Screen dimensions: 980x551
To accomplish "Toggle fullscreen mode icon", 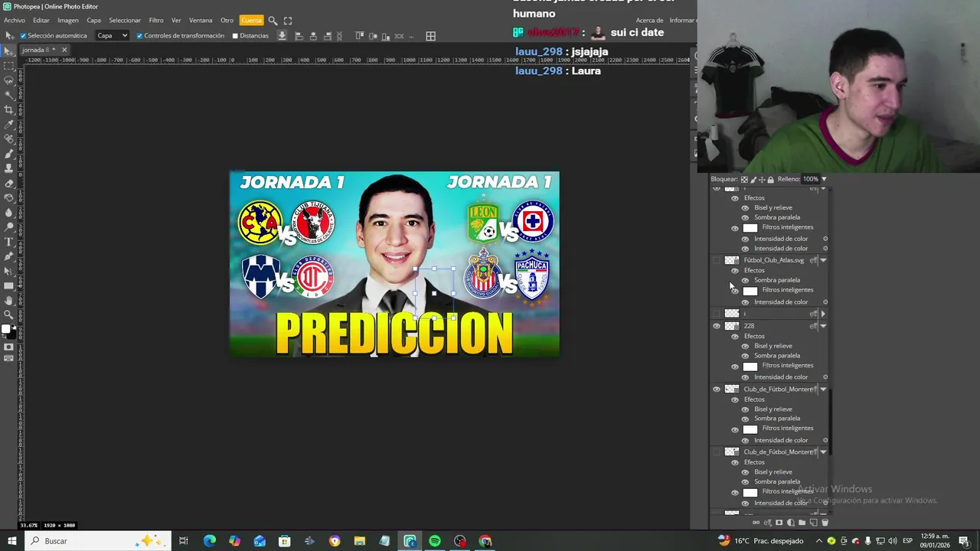I will (x=288, y=21).
